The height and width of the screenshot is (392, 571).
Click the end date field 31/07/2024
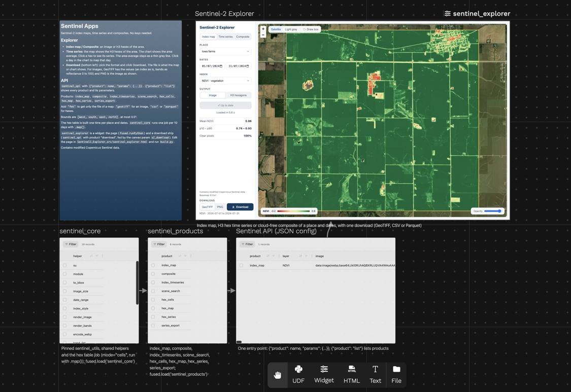239,66
